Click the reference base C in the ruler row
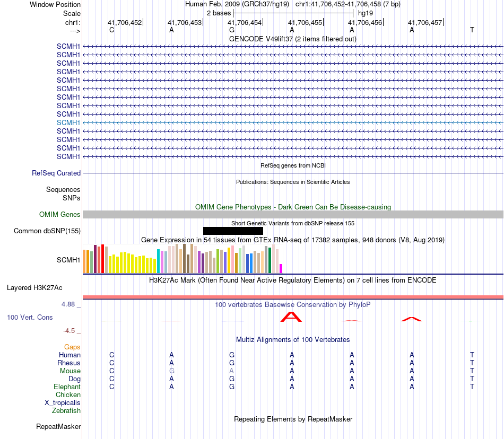This screenshot has width=504, height=439. tap(111, 30)
